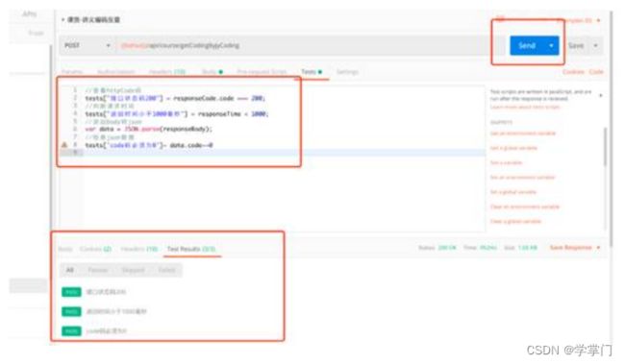Open the dropdown arrow beside Send

(551, 45)
